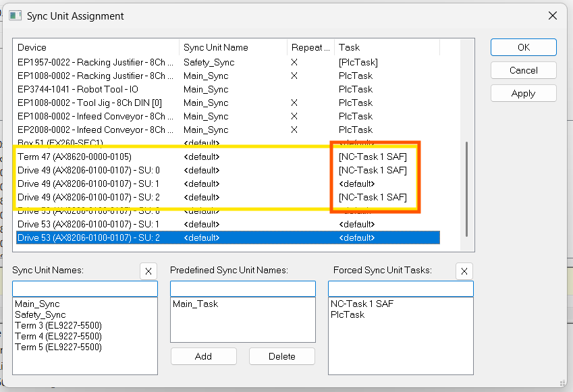This screenshot has height=392, width=573.
Task: Select the EP1008-0002 Tool Jig row
Action: (228, 103)
